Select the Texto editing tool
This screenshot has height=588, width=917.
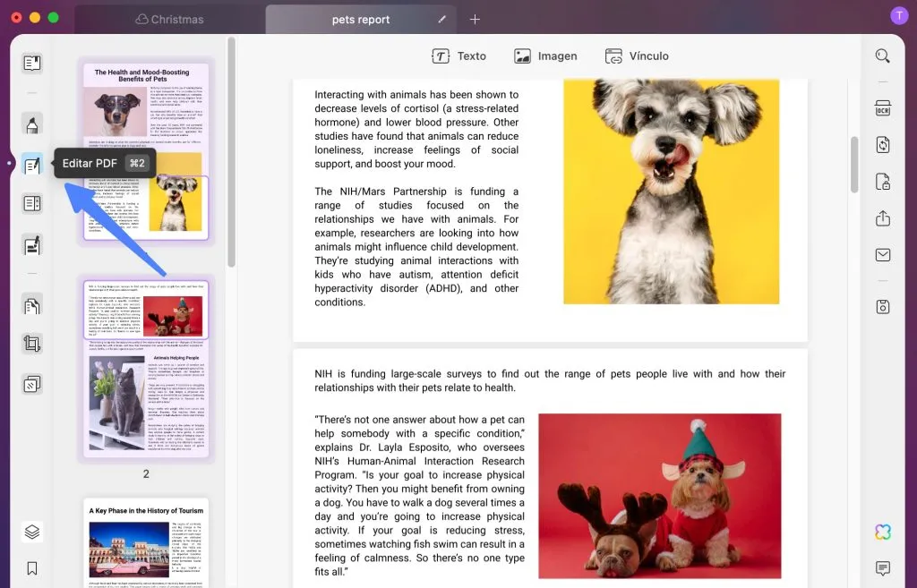tap(459, 56)
